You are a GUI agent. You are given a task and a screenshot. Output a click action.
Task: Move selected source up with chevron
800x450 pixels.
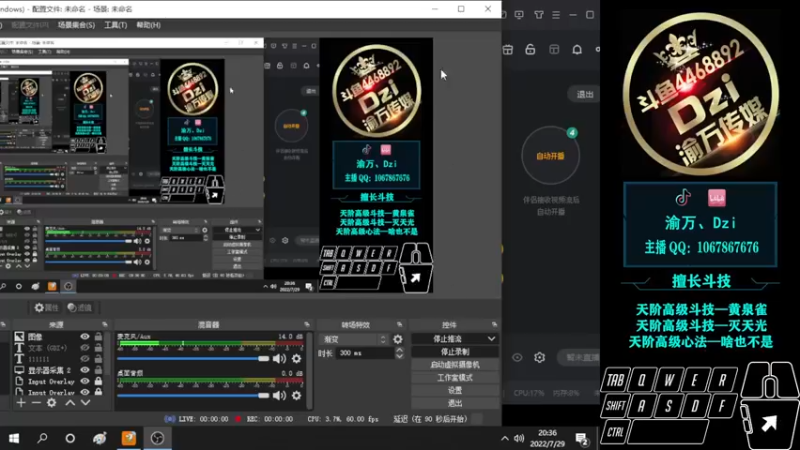point(70,403)
